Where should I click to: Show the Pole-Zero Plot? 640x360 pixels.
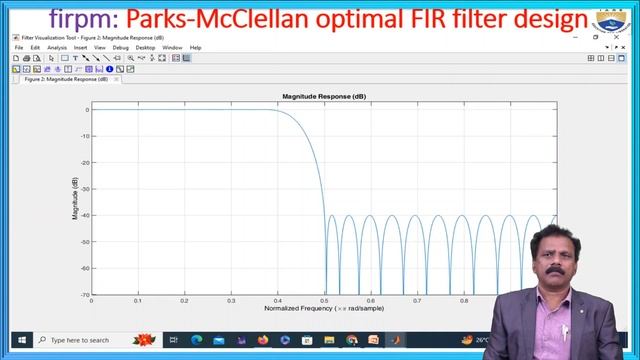coord(89,69)
